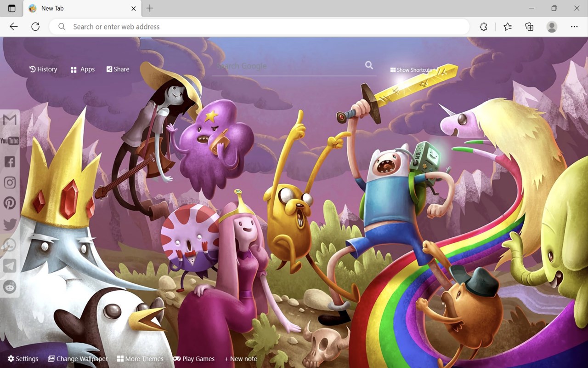
Task: Select the New Tab browser tab
Action: tap(83, 8)
